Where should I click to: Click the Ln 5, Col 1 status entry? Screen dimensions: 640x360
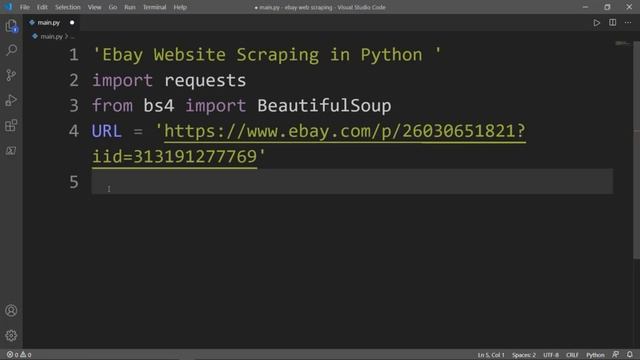(x=491, y=355)
